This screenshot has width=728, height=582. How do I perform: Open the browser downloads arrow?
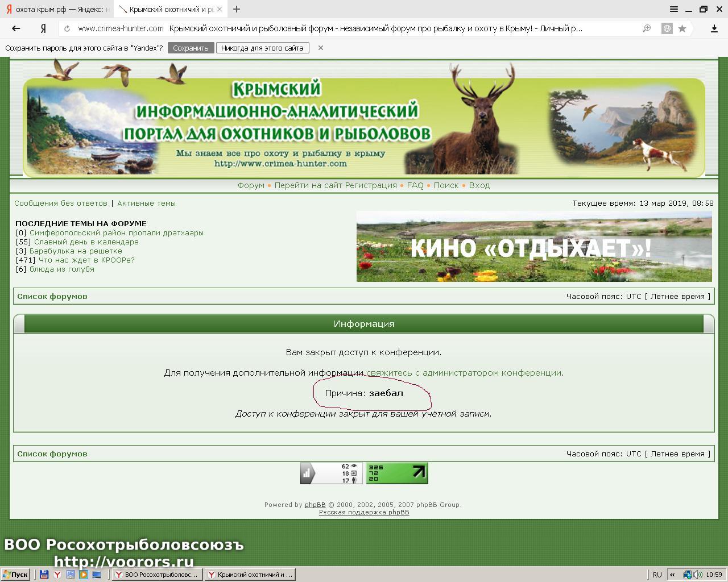pyautogui.click(x=714, y=28)
